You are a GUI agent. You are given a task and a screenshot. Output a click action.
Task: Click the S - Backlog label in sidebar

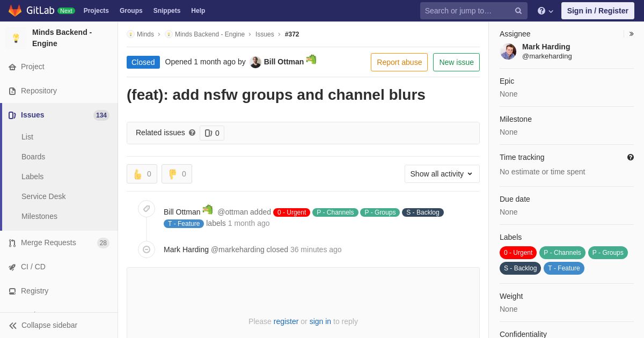pyautogui.click(x=520, y=268)
